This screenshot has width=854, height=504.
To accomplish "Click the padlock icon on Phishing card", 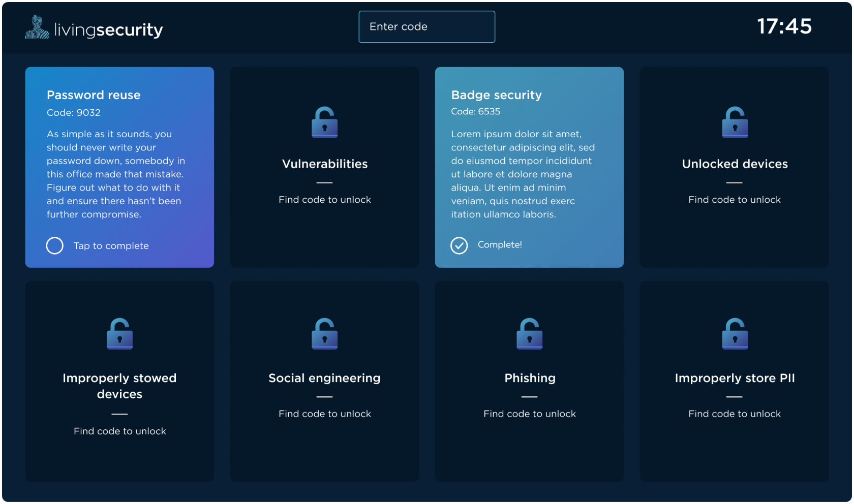I will click(x=530, y=334).
